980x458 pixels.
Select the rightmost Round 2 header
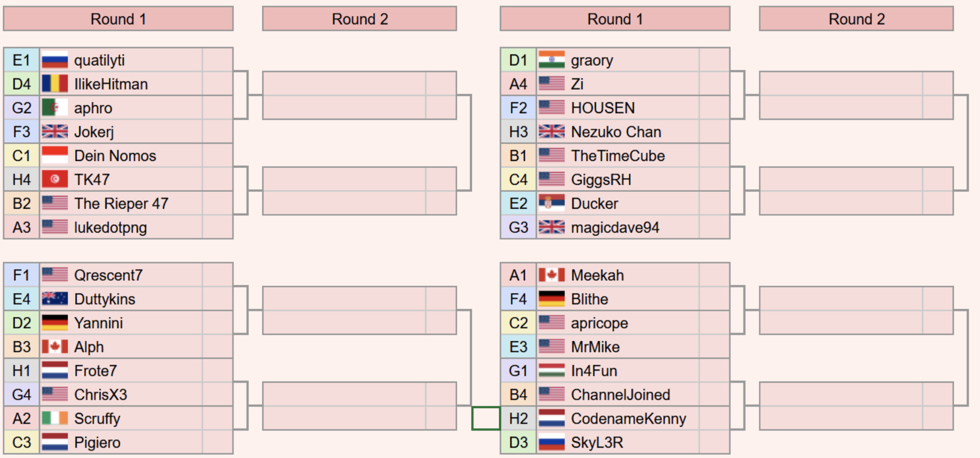coord(856,19)
